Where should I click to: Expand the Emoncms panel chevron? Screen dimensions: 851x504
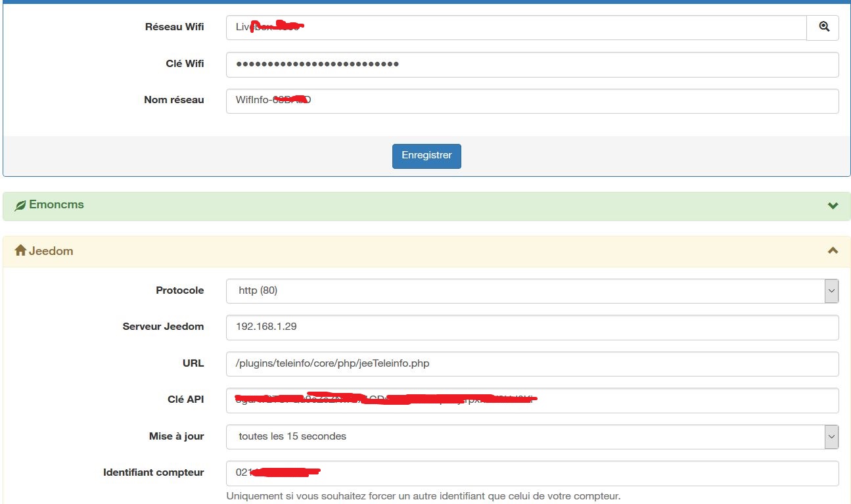click(833, 206)
